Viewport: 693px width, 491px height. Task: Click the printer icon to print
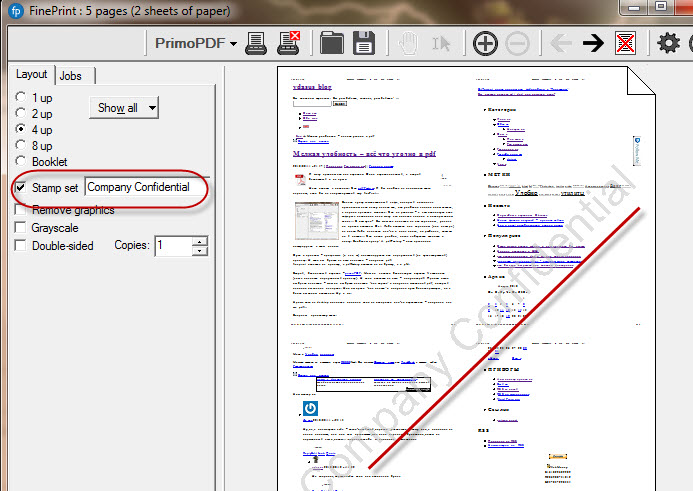[x=256, y=43]
